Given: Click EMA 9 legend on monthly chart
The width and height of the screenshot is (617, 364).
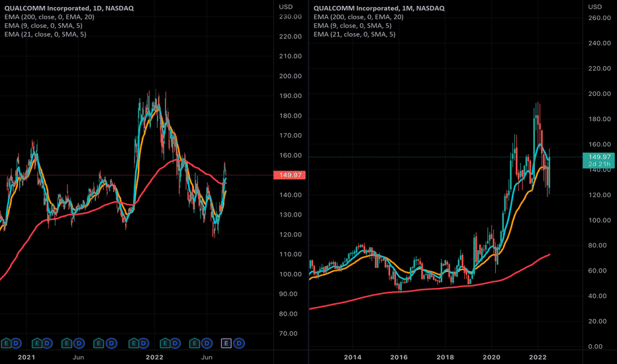Looking at the screenshot, I should click(353, 26).
